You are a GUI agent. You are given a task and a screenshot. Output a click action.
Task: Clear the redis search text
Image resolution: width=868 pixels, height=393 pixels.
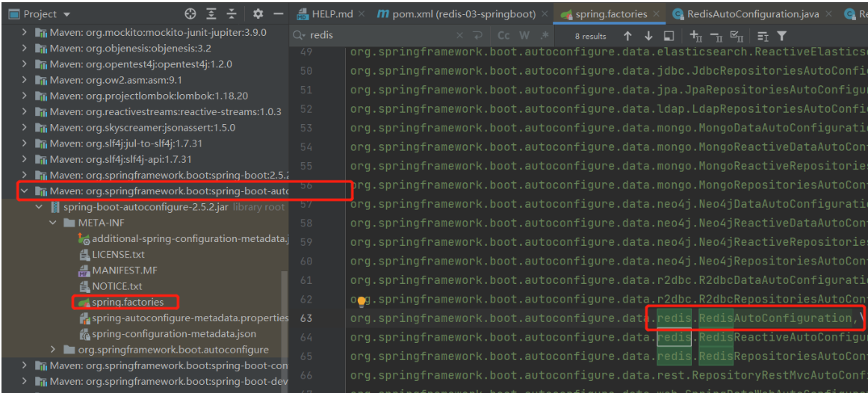coord(459,35)
